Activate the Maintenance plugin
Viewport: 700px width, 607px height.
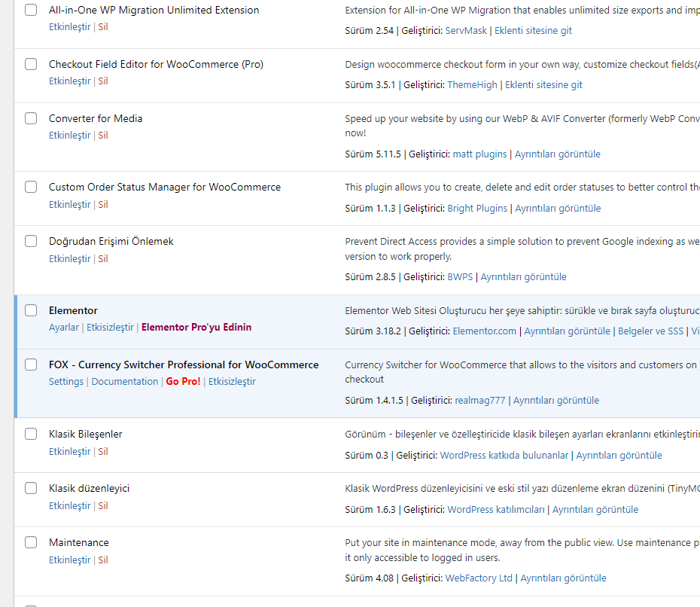point(70,560)
